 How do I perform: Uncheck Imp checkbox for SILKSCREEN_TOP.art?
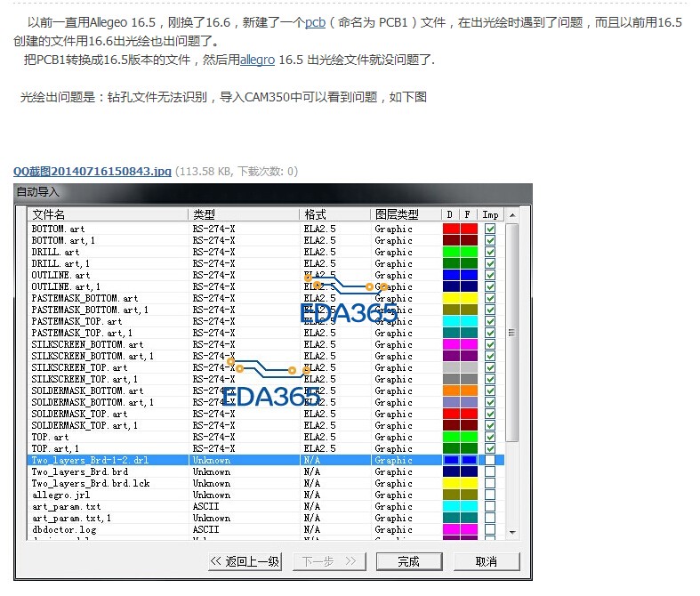[490, 367]
